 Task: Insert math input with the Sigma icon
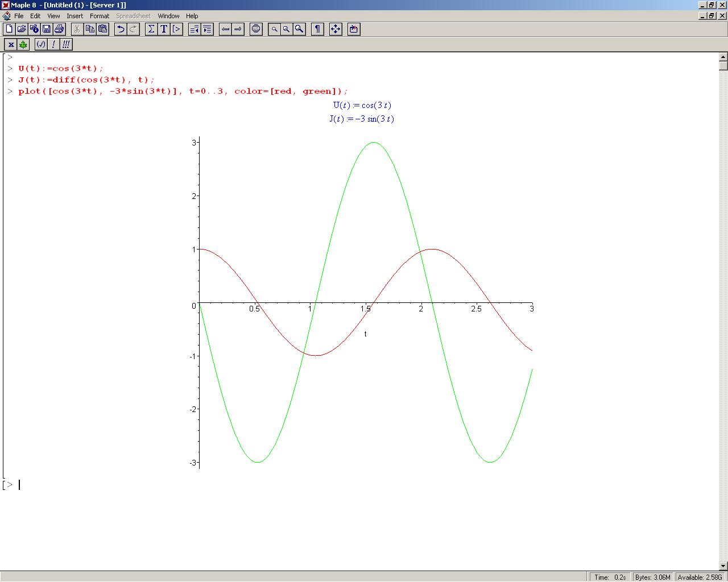click(151, 29)
